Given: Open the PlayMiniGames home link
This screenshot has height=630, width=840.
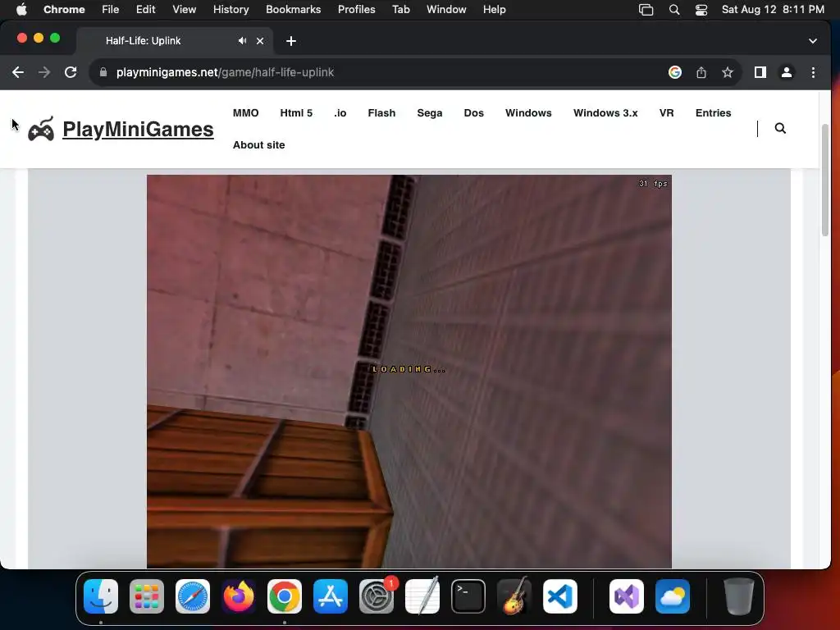Looking at the screenshot, I should 138,129.
